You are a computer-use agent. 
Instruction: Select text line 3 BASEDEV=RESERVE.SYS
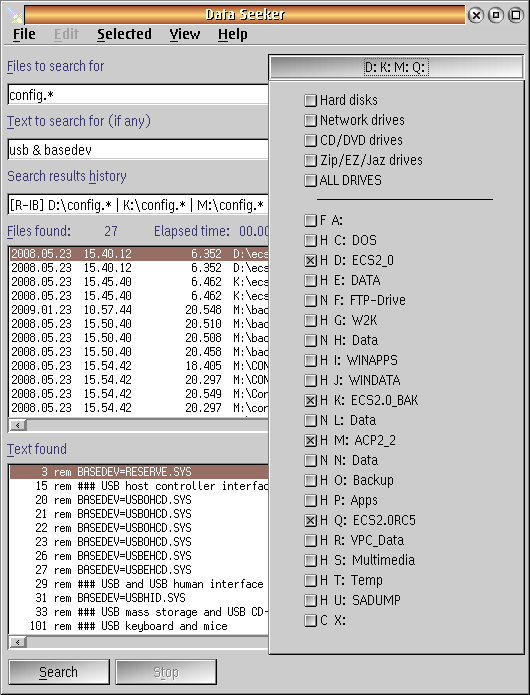pyautogui.click(x=139, y=472)
